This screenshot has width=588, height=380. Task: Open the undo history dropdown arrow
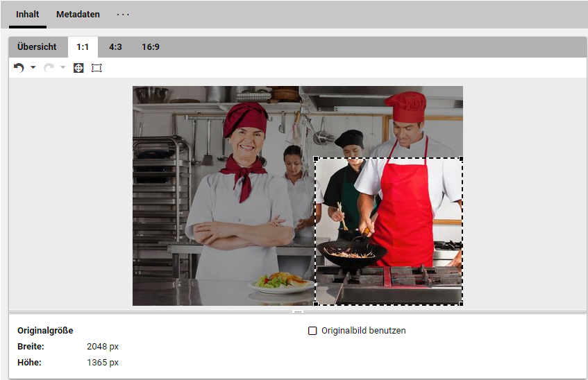coord(33,68)
